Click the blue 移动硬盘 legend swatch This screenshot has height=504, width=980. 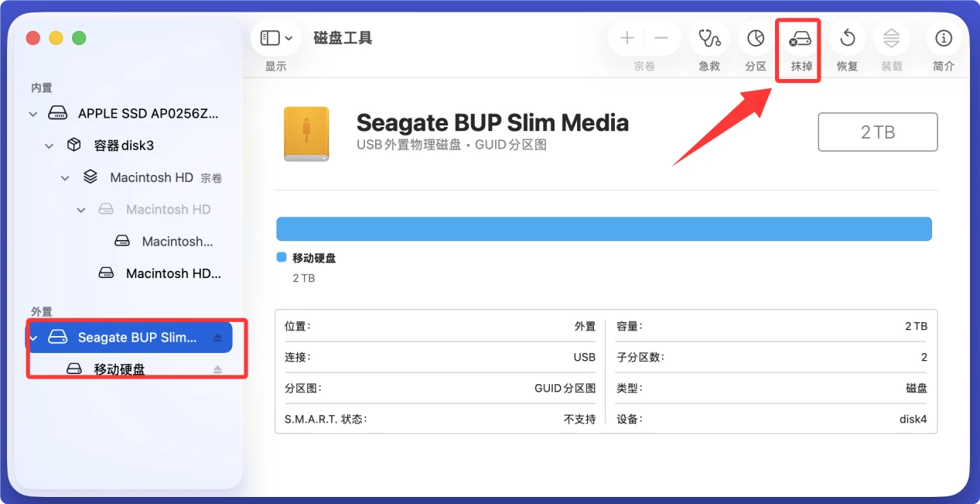[x=282, y=257]
